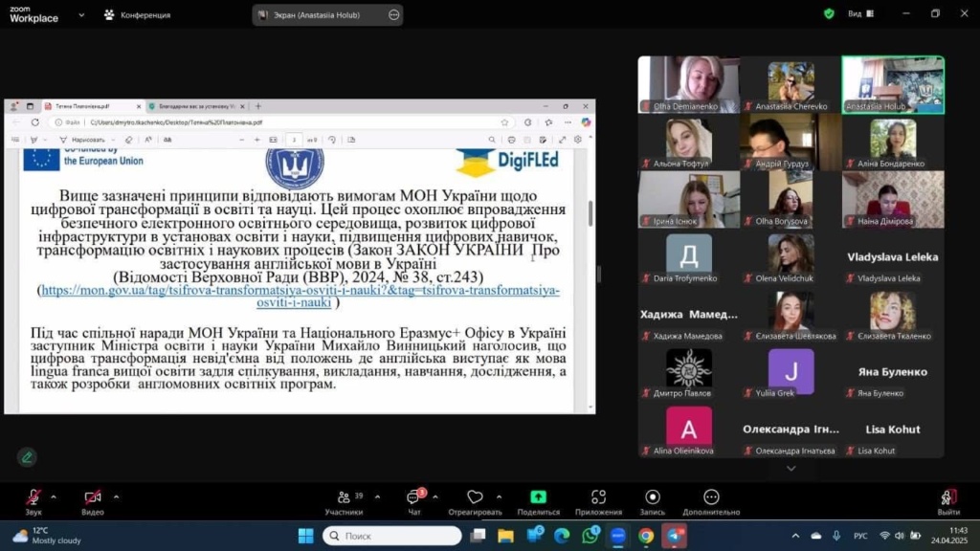The image size is (980, 551).
Task: Select Vladyslava Leleka's participant tile
Action: pos(893,256)
